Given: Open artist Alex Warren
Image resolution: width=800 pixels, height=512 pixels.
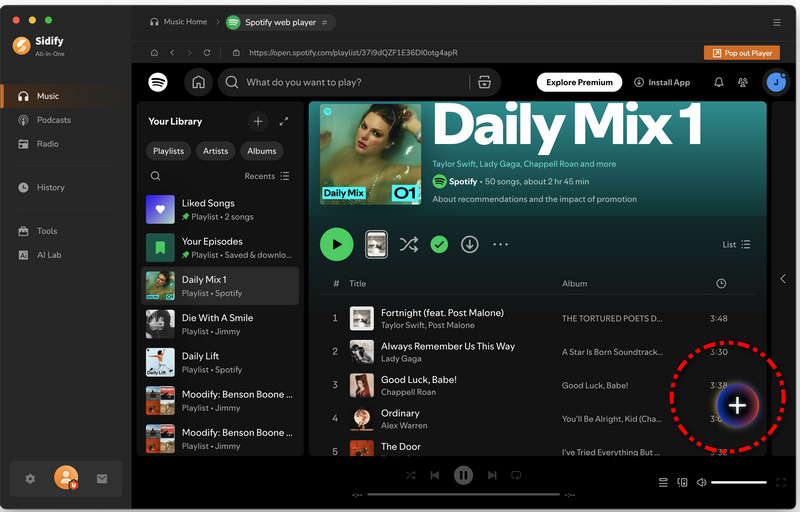Looking at the screenshot, I should [x=404, y=425].
